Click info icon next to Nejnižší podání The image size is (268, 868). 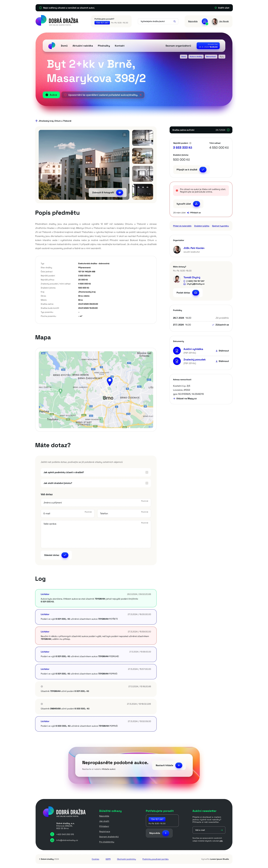coord(190,143)
